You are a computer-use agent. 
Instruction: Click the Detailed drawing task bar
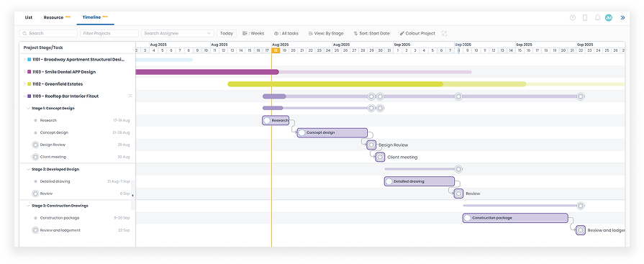coord(419,181)
